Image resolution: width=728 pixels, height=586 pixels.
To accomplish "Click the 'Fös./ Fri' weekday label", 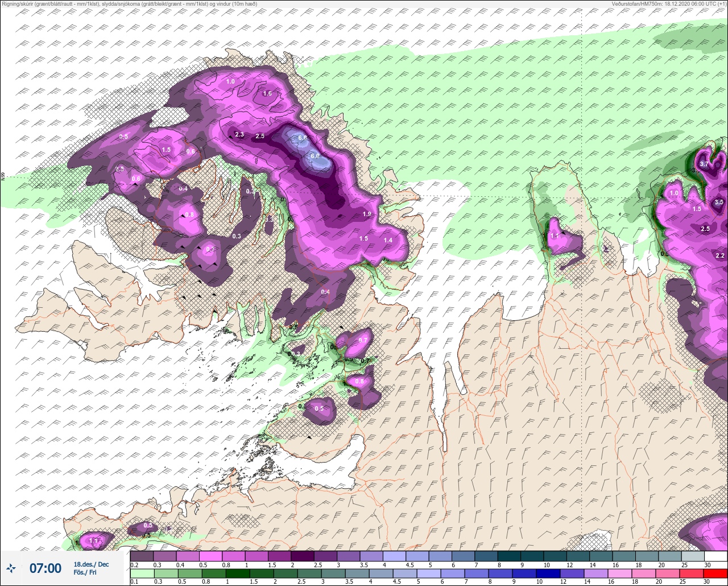I will tap(85, 572).
